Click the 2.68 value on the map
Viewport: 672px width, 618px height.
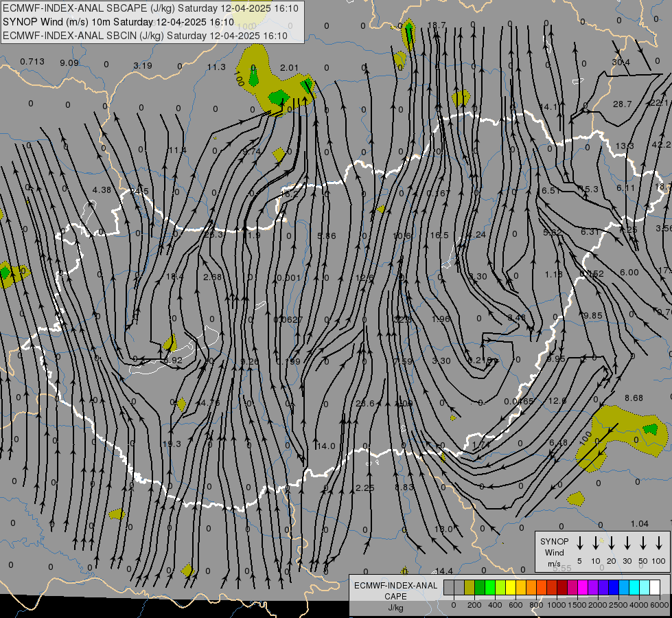click(x=213, y=277)
